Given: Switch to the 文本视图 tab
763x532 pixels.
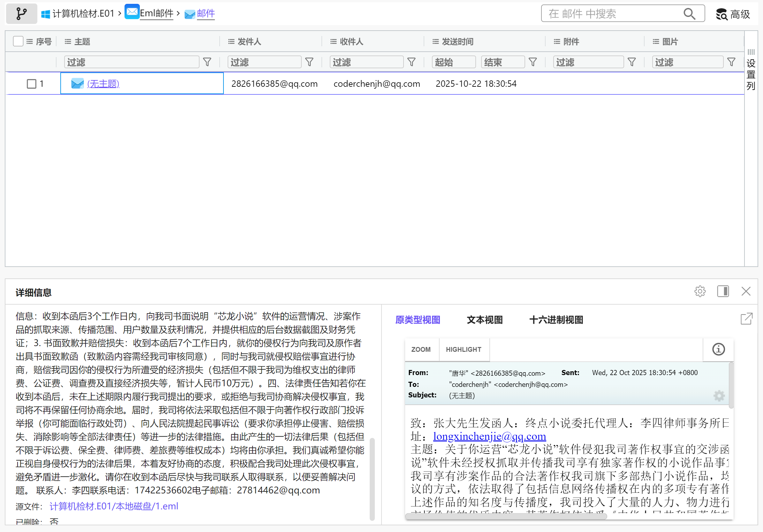Looking at the screenshot, I should (485, 320).
